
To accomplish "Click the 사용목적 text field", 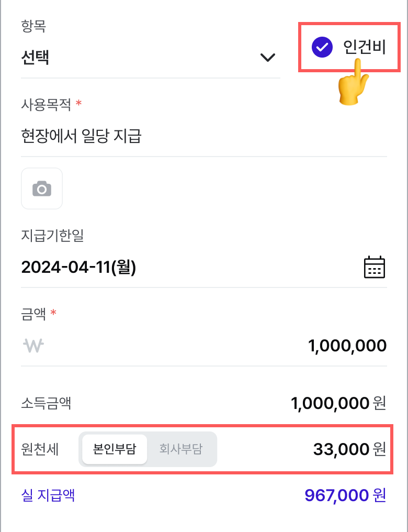I will [x=204, y=136].
